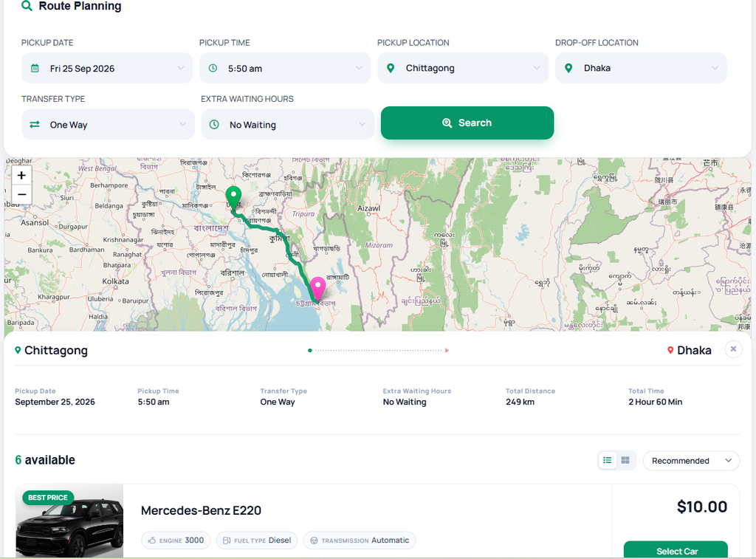The width and height of the screenshot is (756, 559).
Task: Click the Engine 3000 tag
Action: 176,541
